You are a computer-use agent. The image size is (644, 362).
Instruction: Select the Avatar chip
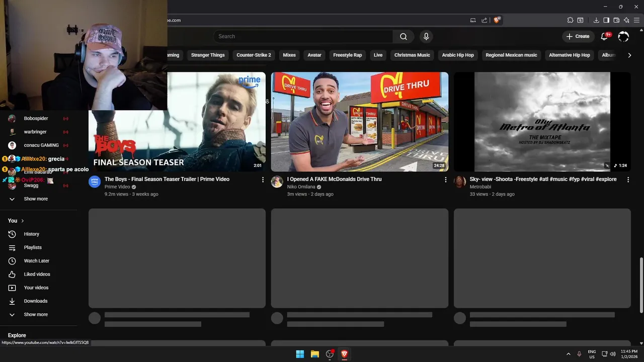point(314,55)
